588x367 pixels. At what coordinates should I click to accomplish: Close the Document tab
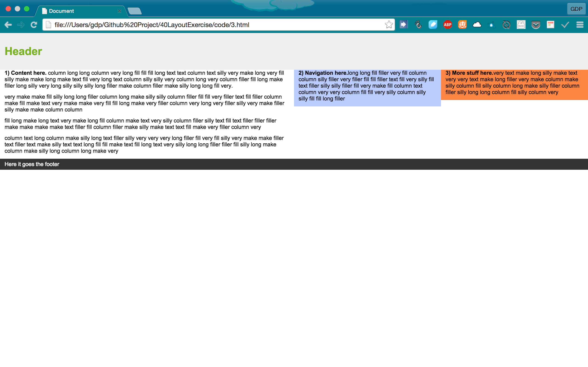coord(119,11)
